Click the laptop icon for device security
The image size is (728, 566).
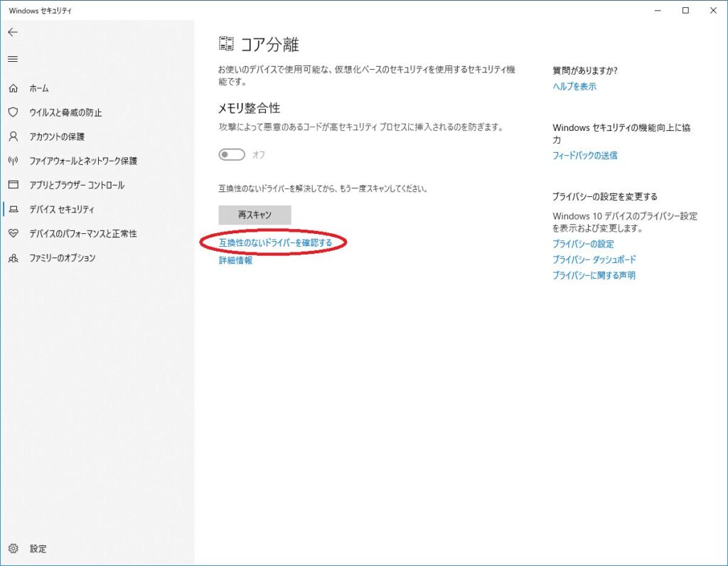[14, 209]
